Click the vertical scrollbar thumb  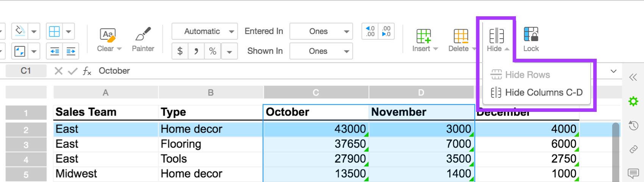616,152
